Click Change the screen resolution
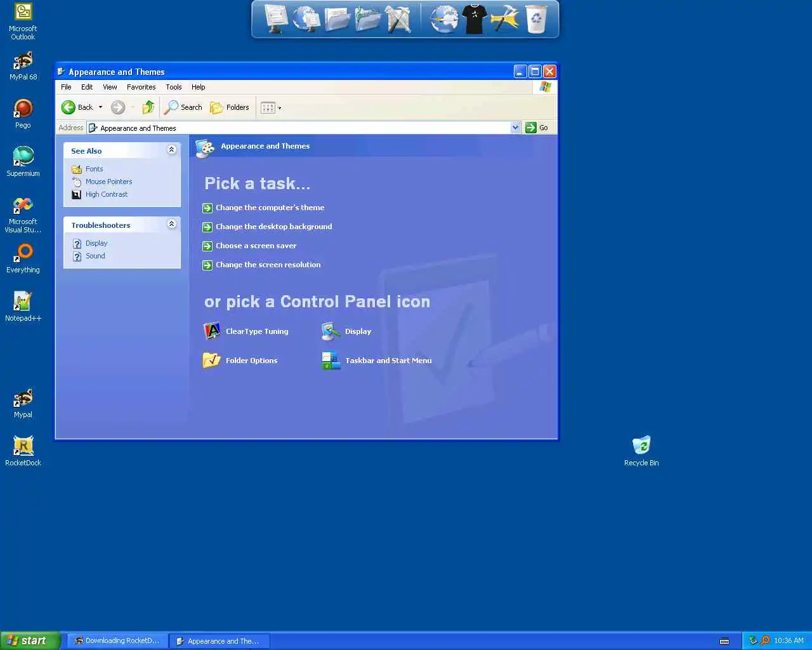812x650 pixels. (268, 265)
